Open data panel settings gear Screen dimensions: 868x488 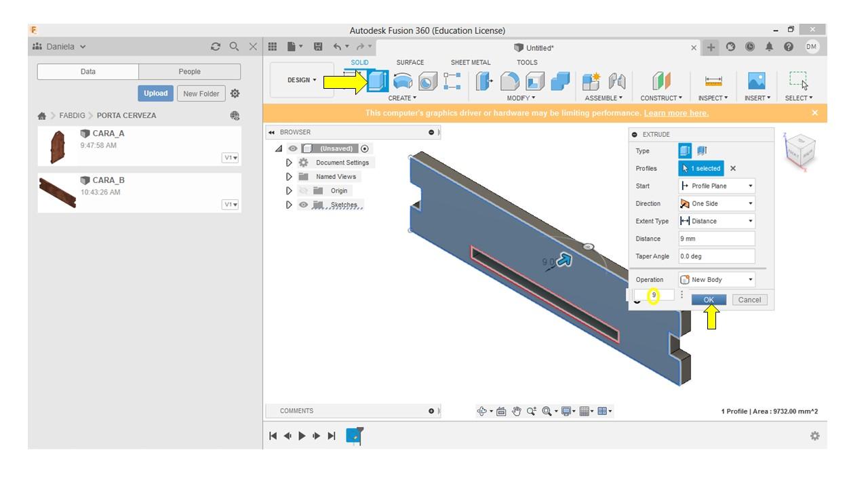point(235,94)
